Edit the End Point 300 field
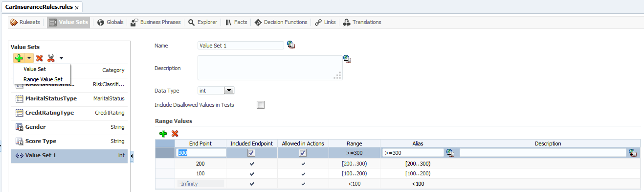 click(x=200, y=153)
